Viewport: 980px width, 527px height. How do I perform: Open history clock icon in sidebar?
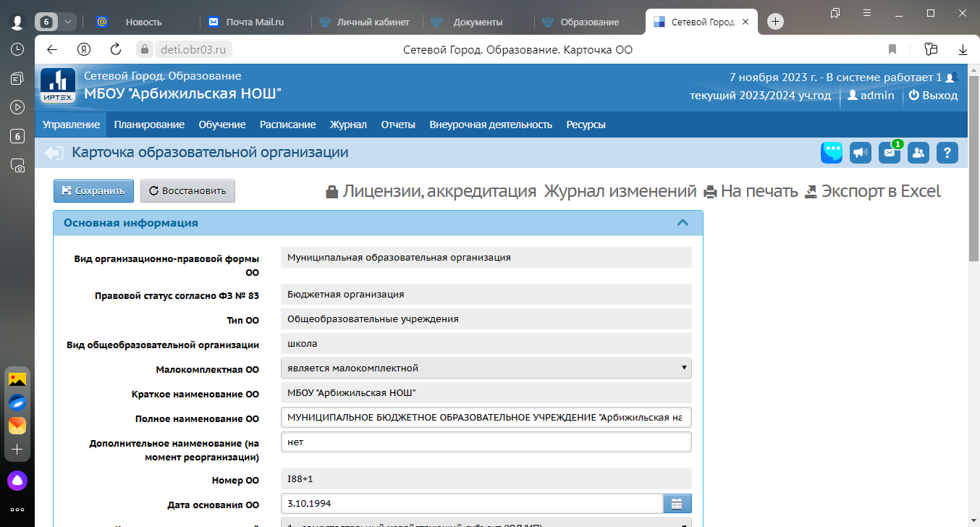(17, 49)
